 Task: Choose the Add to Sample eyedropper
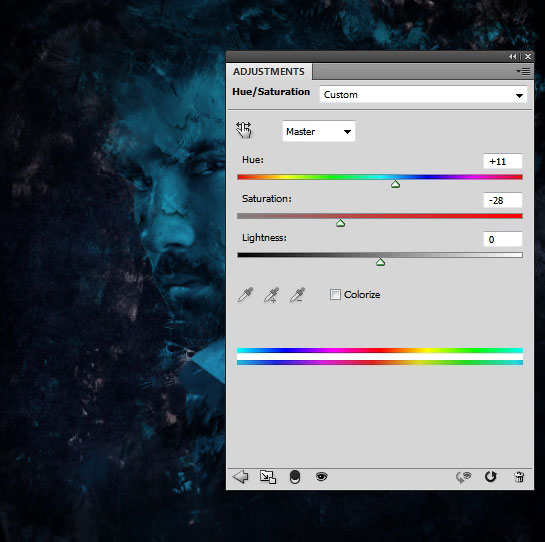271,295
